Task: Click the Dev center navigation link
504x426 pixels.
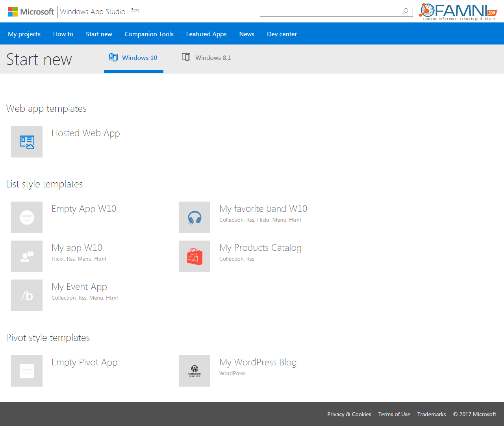Action: [282, 34]
